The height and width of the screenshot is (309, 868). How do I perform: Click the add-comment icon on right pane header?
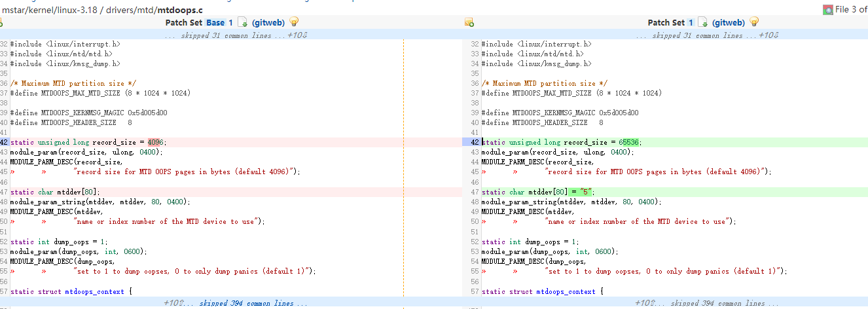point(469,22)
